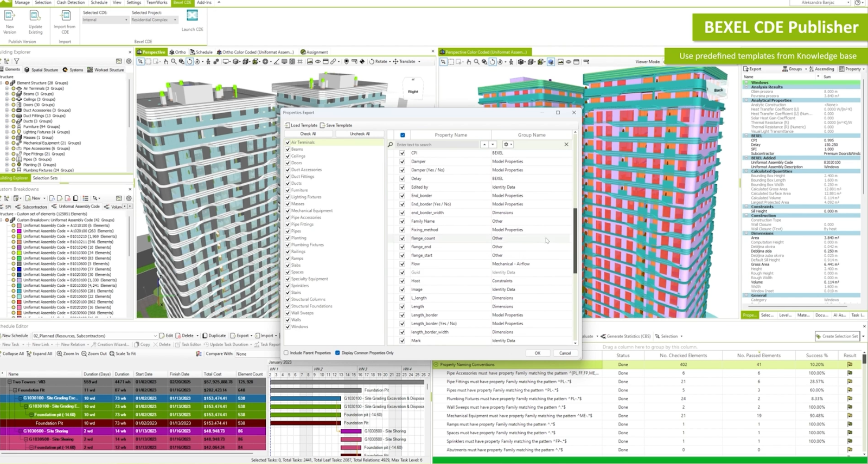Screen dimensions: 868x464
Task: Open the schedule selector 02_Planned dropdown
Action: (95, 336)
